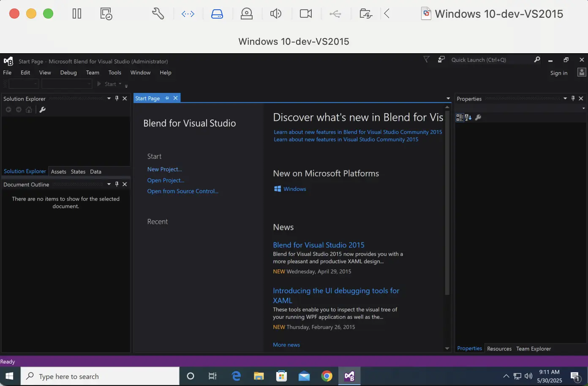Open the Solution Configurations combo box

(x=24, y=84)
